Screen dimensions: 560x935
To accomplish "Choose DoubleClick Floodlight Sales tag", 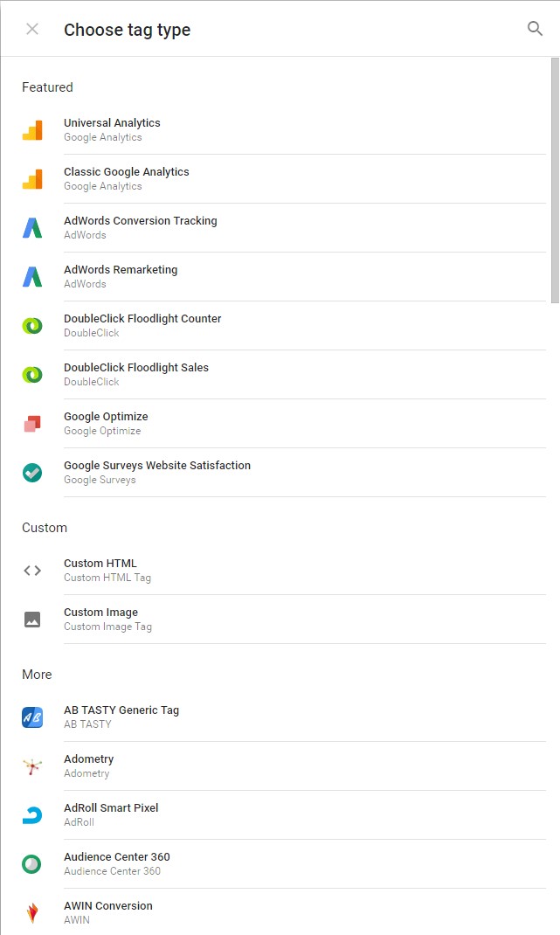I will tap(136, 374).
